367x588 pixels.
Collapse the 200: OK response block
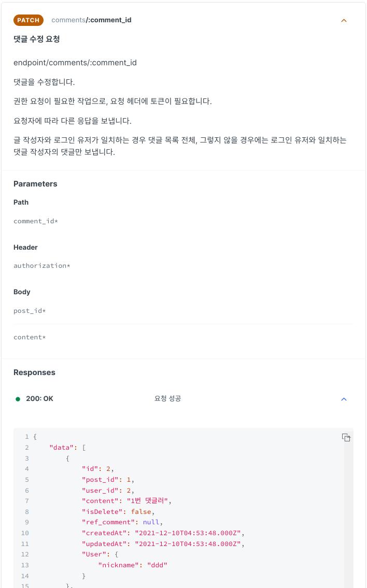tap(344, 399)
